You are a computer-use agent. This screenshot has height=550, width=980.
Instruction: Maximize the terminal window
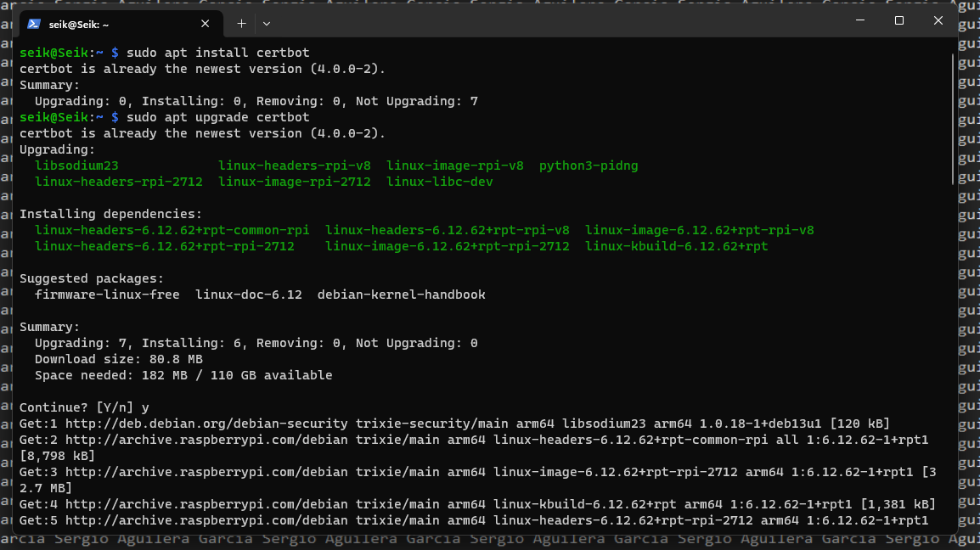898,20
